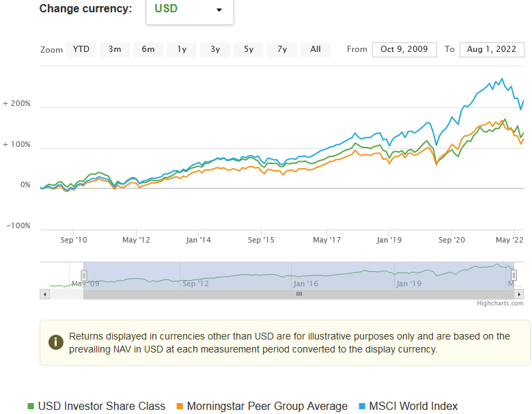This screenshot has height=414, width=532.
Task: Choose the 1y zoom range
Action: coord(182,50)
